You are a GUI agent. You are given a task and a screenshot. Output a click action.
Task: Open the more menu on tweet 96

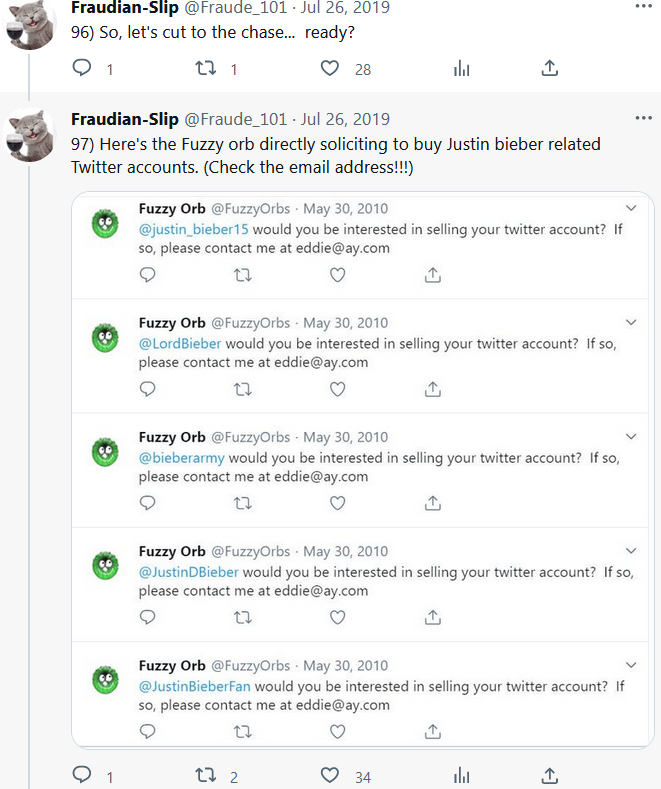pyautogui.click(x=640, y=8)
